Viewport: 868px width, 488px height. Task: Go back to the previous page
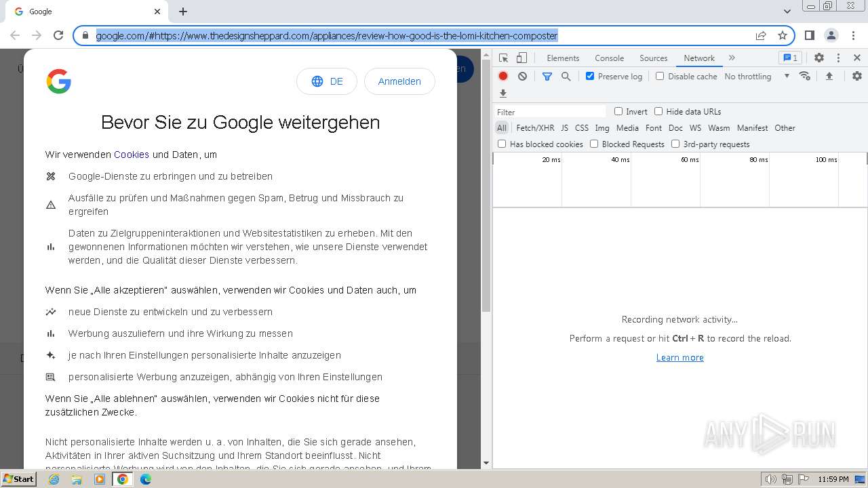(x=15, y=35)
